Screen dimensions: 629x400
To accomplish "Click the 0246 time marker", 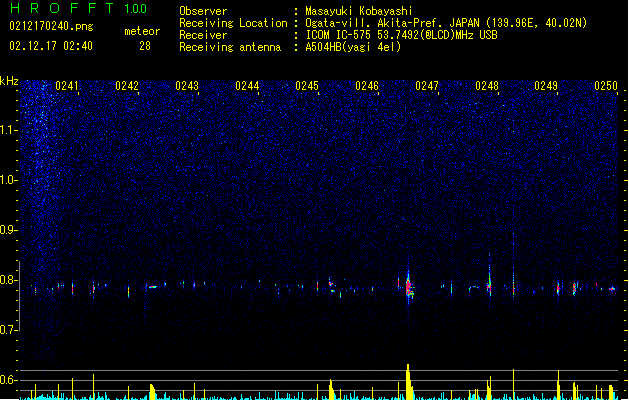I will click(x=367, y=86).
